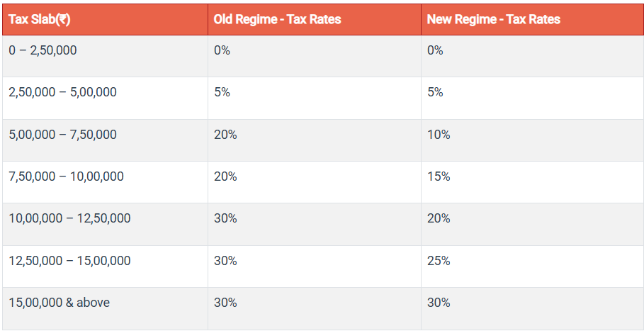
Task: Select the 12,50,000 – 15,00,000 slab cell
Action: click(69, 261)
